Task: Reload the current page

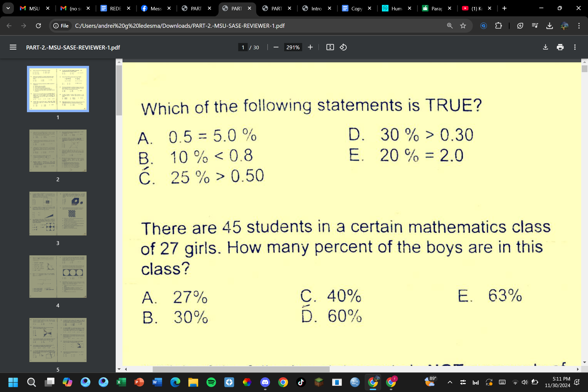Action: 38,26
